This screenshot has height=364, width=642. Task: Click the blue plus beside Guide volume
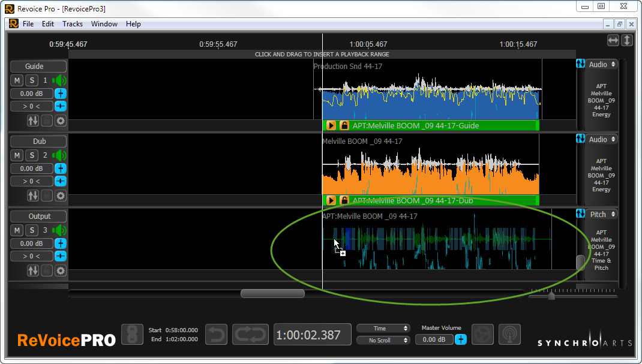(61, 94)
